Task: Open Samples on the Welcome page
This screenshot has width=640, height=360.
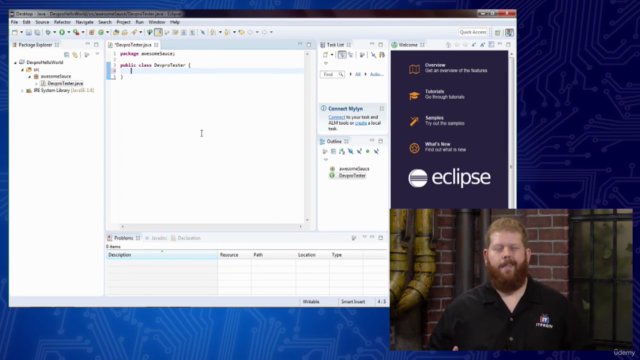Action: [x=434, y=118]
